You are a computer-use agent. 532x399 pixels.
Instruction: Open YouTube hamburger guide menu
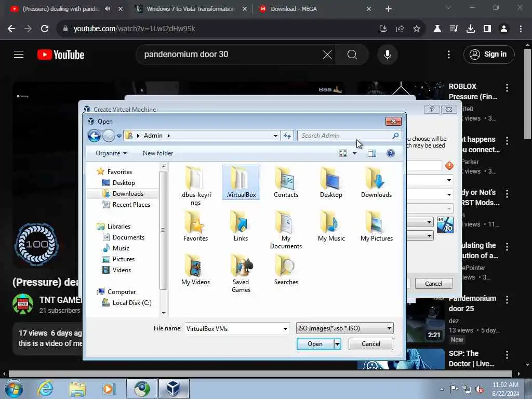tap(19, 54)
